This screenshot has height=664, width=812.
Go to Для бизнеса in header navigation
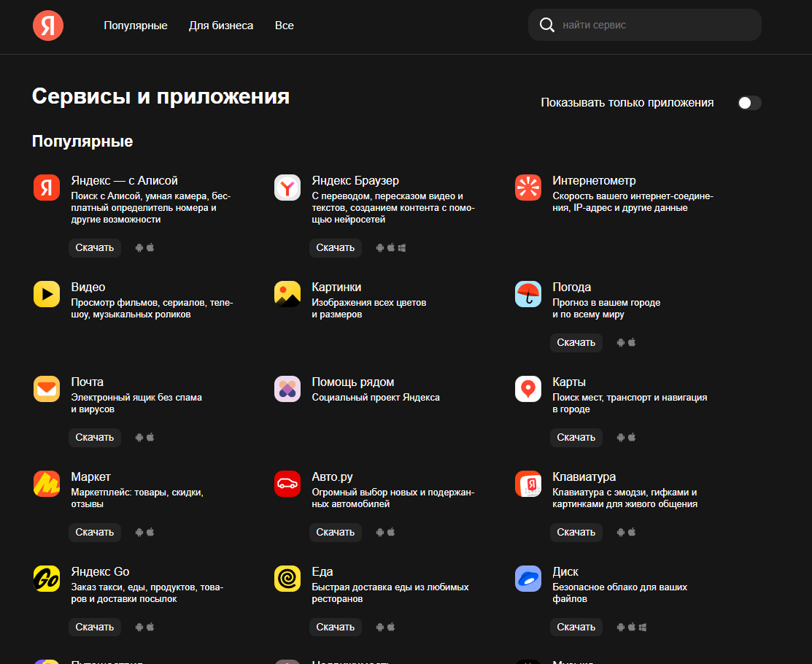point(221,26)
